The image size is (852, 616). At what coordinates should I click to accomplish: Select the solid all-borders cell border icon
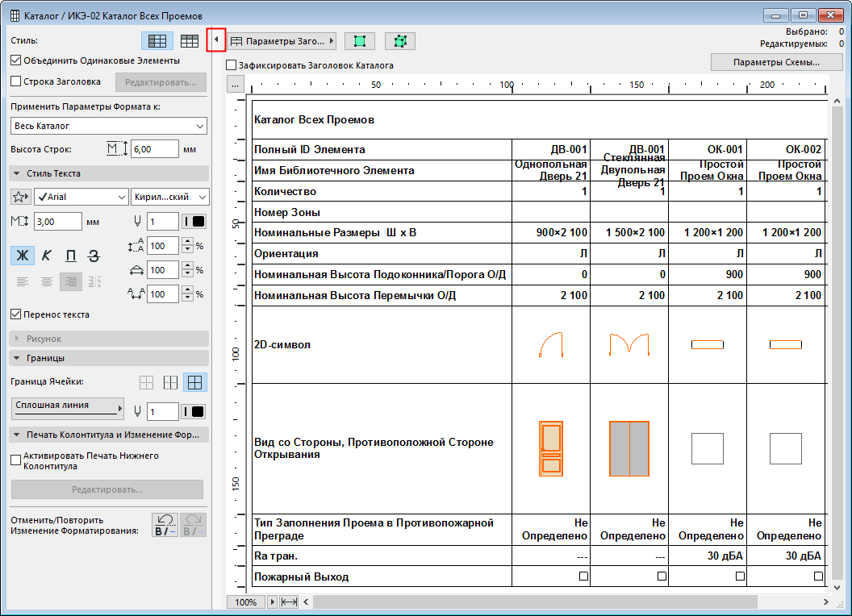tap(194, 382)
